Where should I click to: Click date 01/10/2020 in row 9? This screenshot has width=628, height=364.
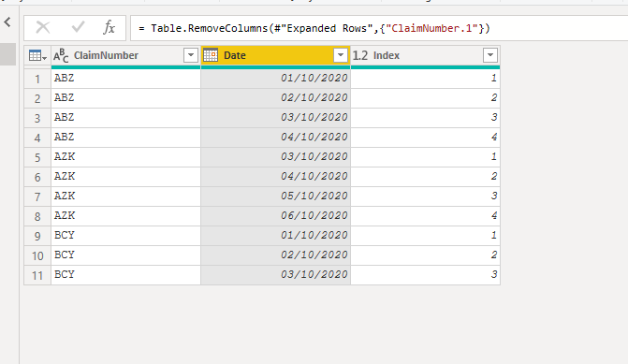pyautogui.click(x=275, y=236)
